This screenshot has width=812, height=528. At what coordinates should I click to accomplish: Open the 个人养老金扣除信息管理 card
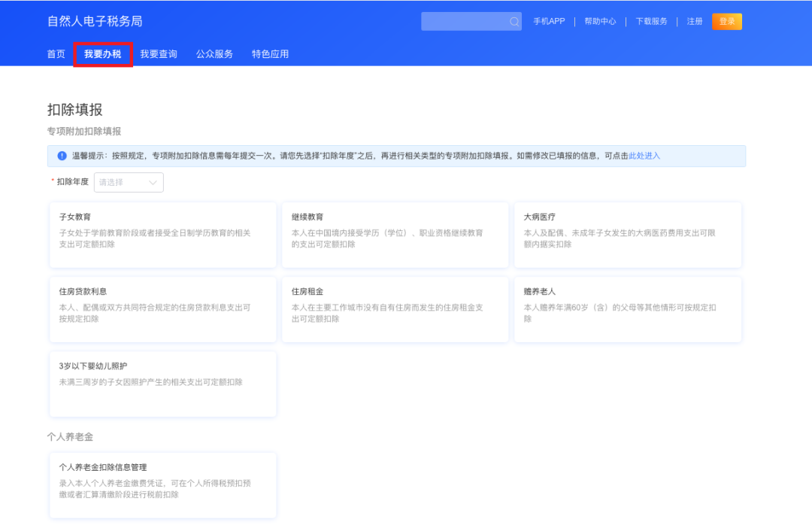162,485
